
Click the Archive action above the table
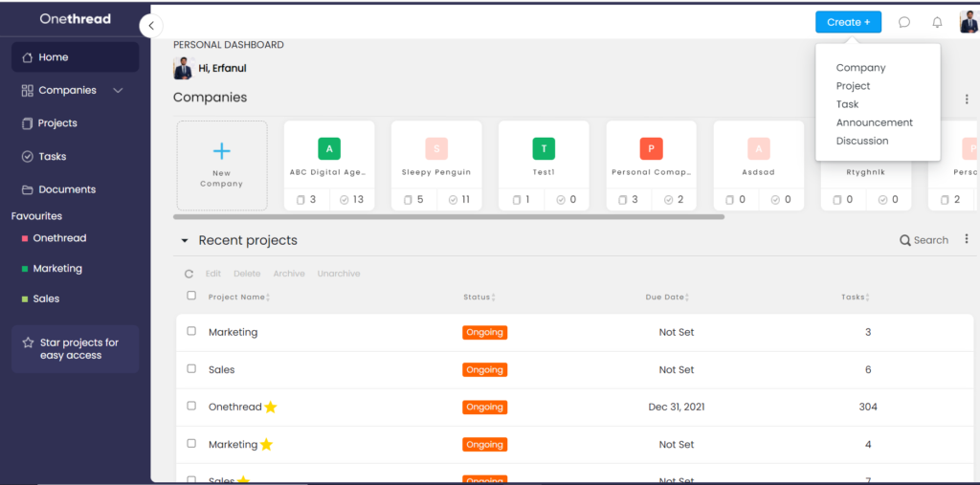tap(289, 274)
